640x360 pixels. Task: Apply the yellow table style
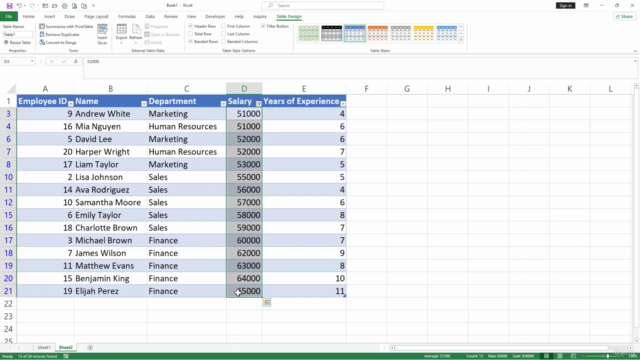[x=424, y=33]
